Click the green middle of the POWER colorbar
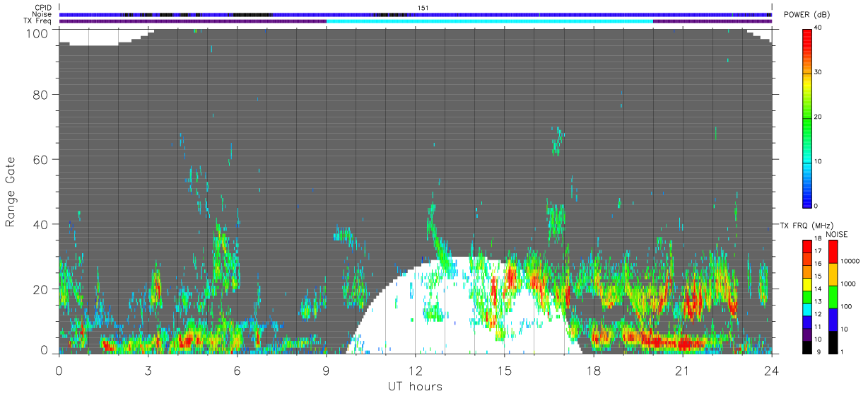Screen dimensions: 868x401 (807, 117)
